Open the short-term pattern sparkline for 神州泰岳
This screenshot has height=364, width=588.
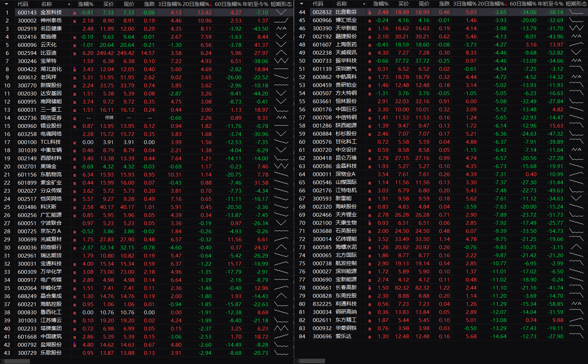click(281, 20)
